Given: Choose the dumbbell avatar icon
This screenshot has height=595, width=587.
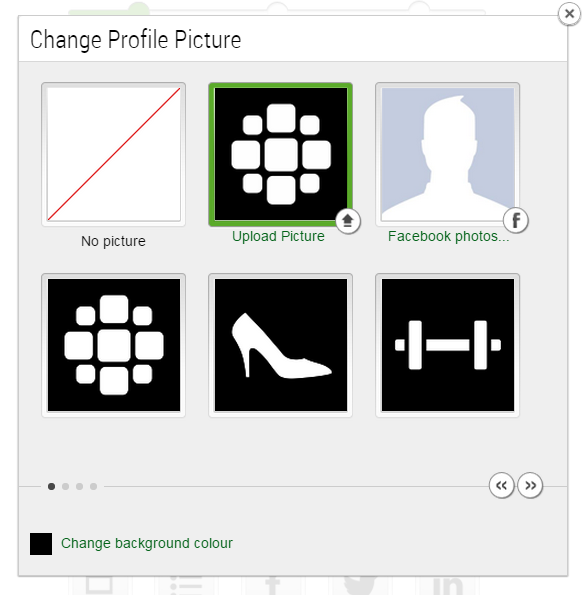Looking at the screenshot, I should point(447,345).
